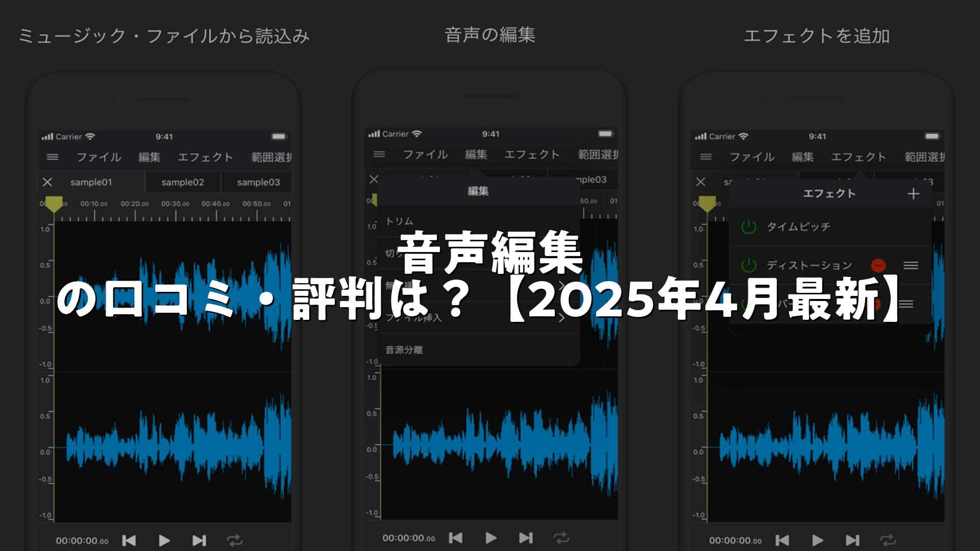Click the 音声の編集 heading
The width and height of the screenshot is (980, 551).
click(490, 35)
